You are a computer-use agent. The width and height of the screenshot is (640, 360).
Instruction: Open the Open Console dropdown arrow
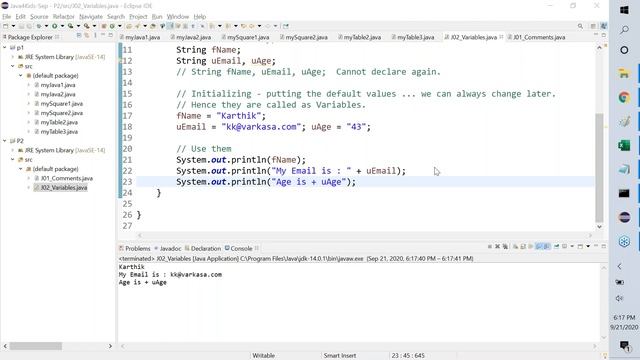click(588, 247)
